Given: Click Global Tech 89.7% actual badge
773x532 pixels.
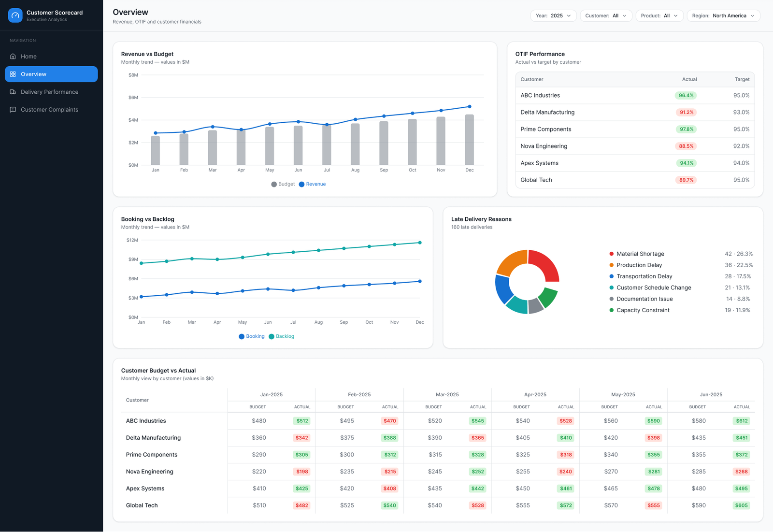Looking at the screenshot, I should (x=686, y=180).
